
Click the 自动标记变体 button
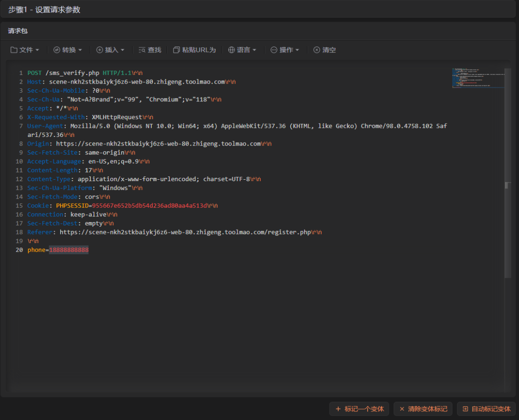[486, 409]
